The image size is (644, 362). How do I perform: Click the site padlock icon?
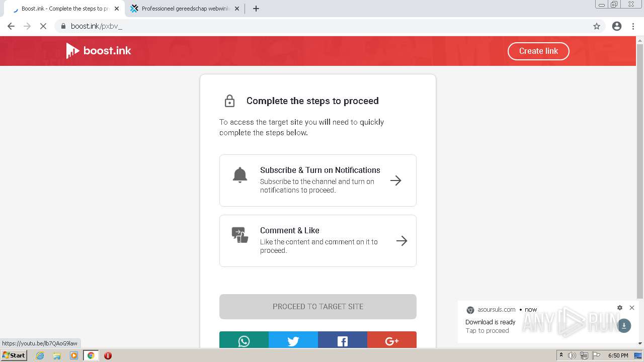[x=63, y=26]
